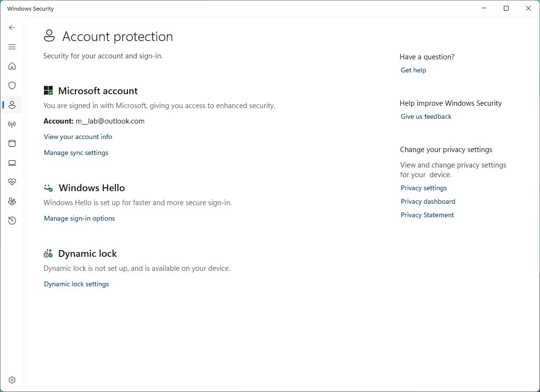Click Get help under Have a question
The height and width of the screenshot is (392, 540).
(x=413, y=70)
